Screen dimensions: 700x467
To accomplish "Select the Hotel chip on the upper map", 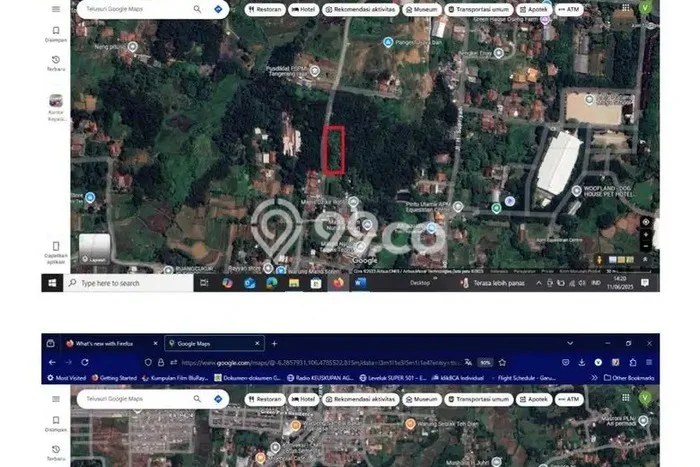I will tap(304, 9).
